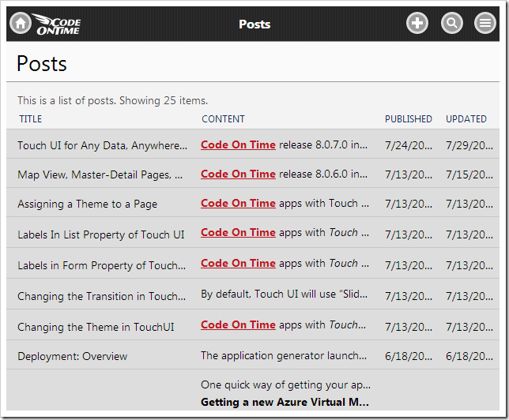Add a new post with plus icon
Viewport: 509px width, 420px height.
[x=417, y=23]
